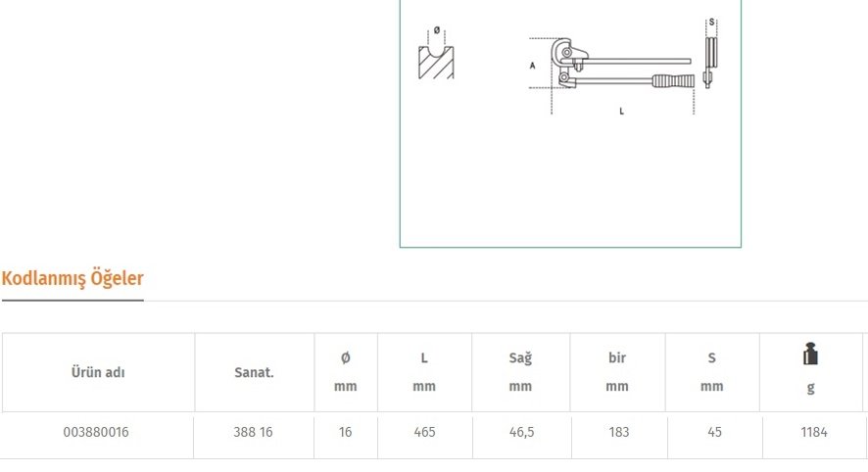
Task: Select the Sağ mm column header
Action: 520,372
